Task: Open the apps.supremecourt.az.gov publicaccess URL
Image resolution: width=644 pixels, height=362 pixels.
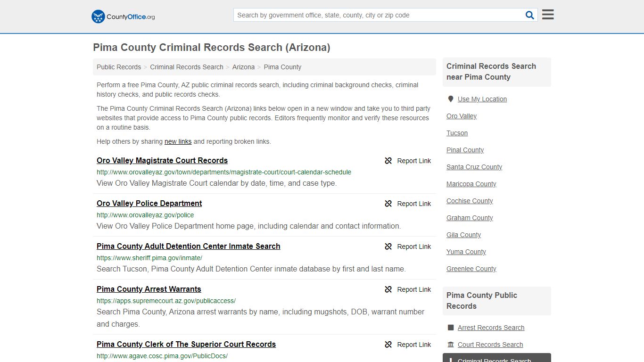Action: tap(166, 301)
